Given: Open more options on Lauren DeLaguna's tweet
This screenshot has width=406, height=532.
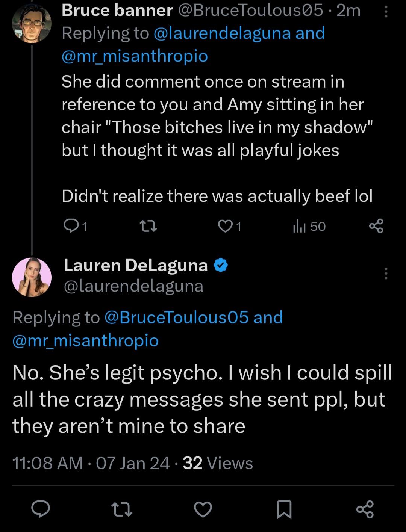Looking at the screenshot, I should [386, 274].
